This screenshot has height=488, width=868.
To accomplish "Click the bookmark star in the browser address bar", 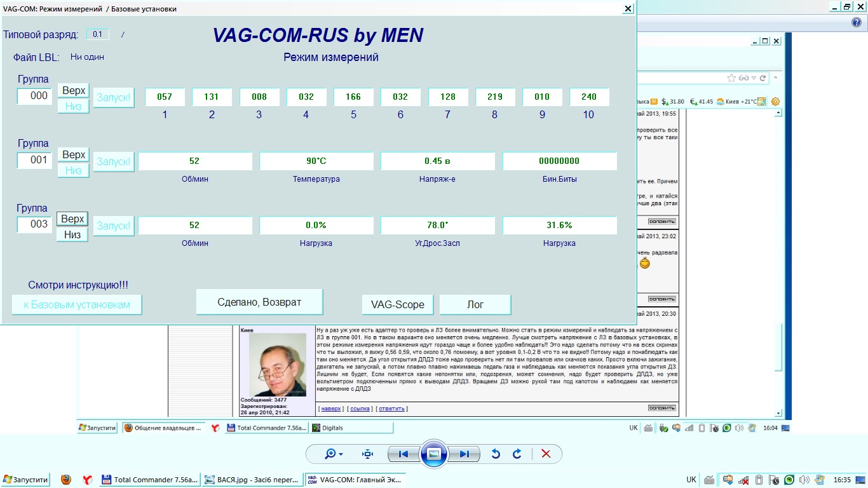I will (731, 78).
